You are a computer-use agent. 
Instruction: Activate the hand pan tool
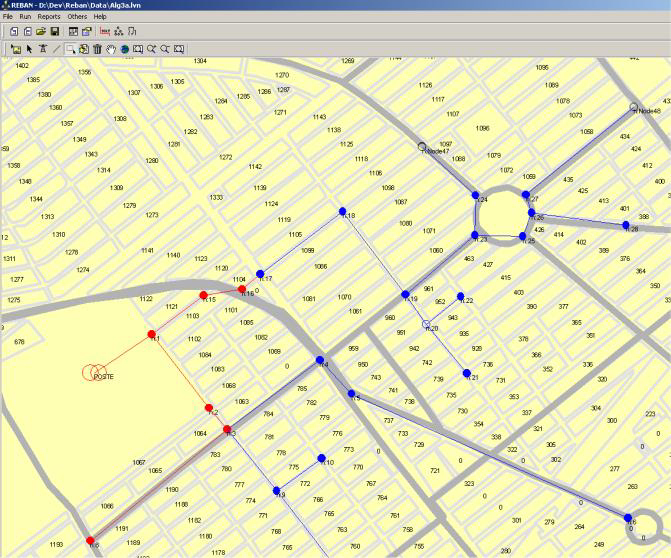[x=110, y=48]
